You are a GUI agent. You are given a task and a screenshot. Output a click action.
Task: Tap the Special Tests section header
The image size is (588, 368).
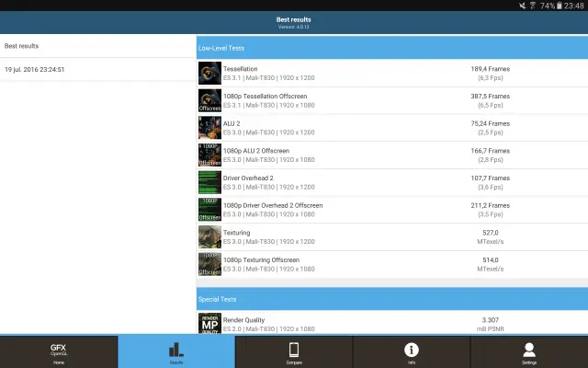(391, 299)
